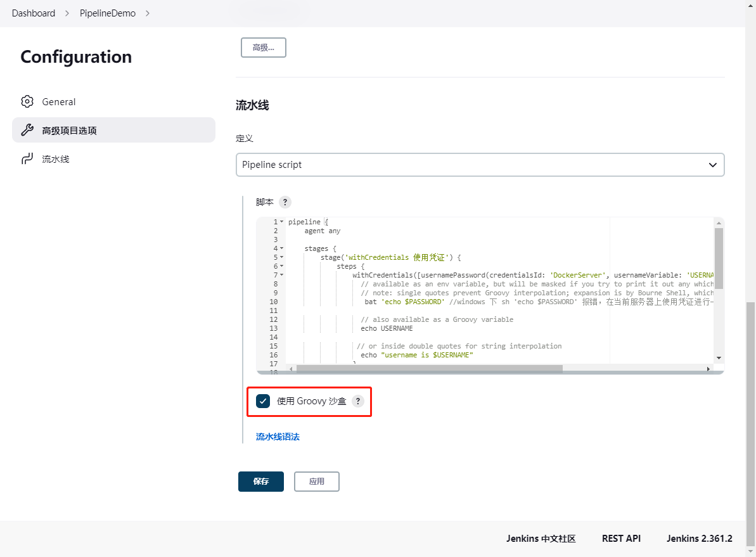The image size is (756, 557).
Task: Click the pipeline icon next to 流水线
Action: (26, 159)
